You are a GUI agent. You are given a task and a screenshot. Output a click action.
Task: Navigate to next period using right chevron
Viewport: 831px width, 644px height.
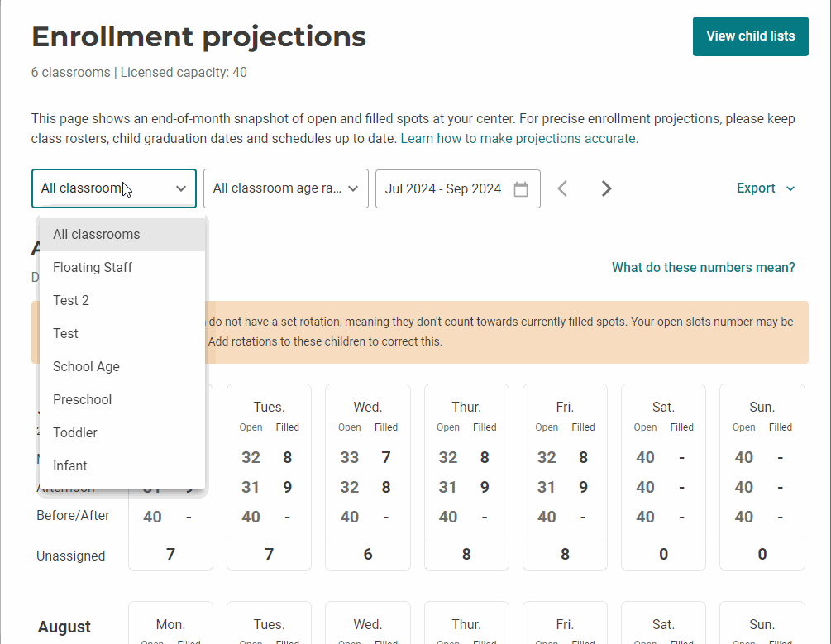tap(606, 188)
